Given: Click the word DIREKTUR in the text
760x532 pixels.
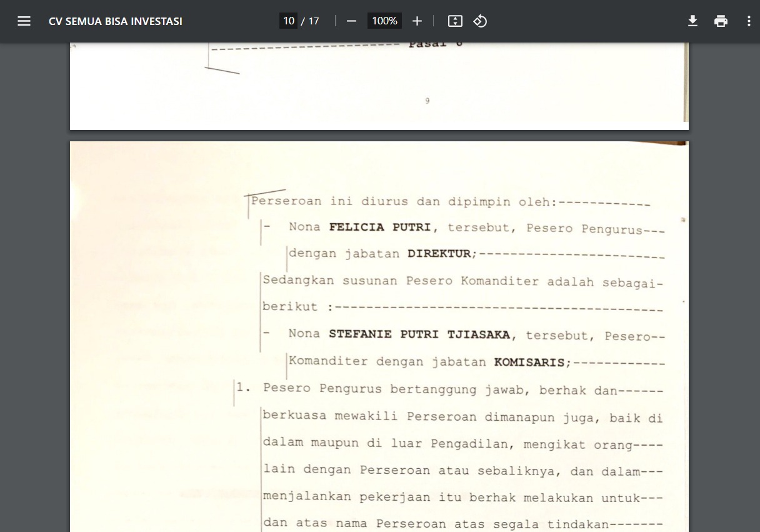Looking at the screenshot, I should [439, 254].
